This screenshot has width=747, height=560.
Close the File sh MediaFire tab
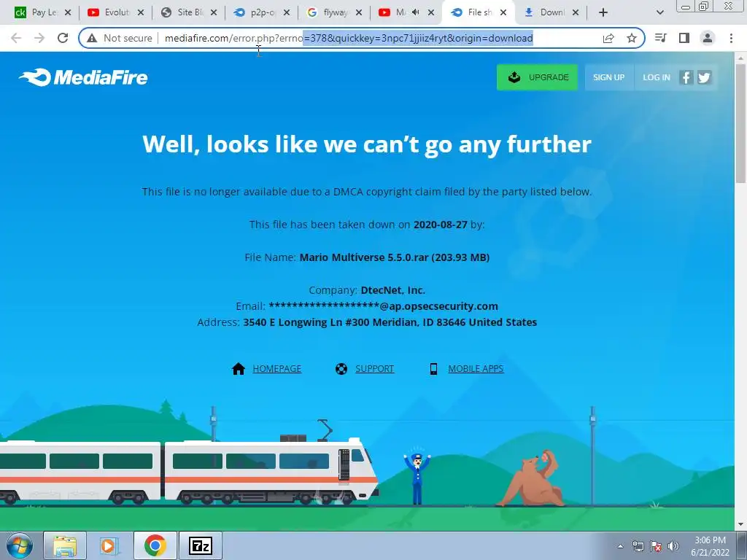pyautogui.click(x=503, y=12)
